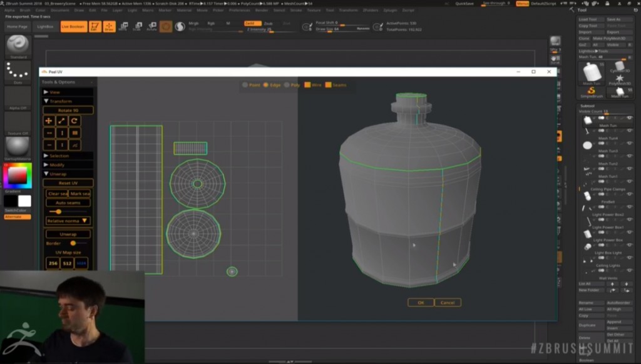Toggle the Seams checkbox
Image resolution: width=641 pixels, height=364 pixels.
pos(328,85)
